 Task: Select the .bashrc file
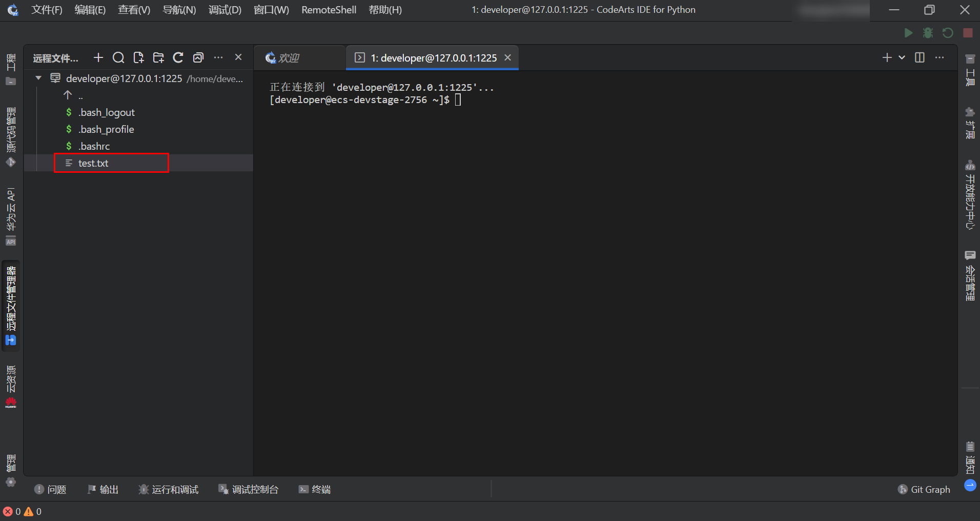94,146
